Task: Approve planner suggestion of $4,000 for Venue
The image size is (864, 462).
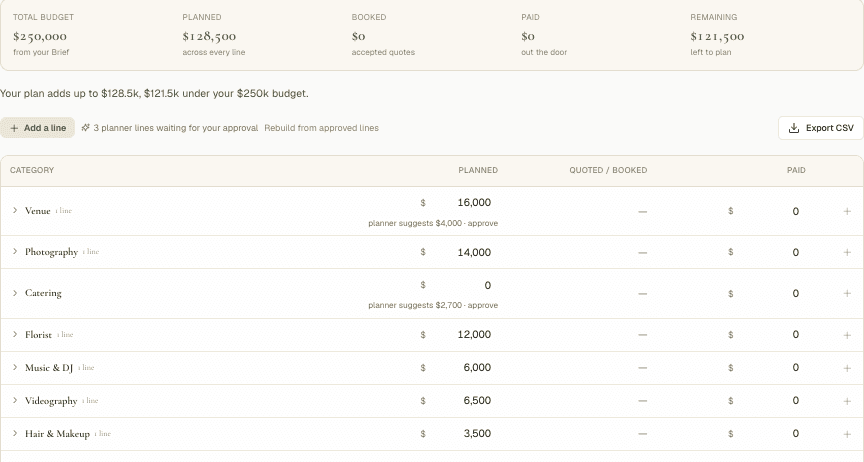Action: pos(483,223)
